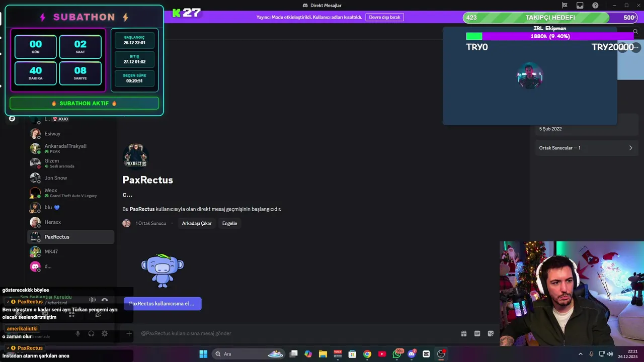
Task: Click the wave button to PaxRectus
Action: tap(163, 304)
